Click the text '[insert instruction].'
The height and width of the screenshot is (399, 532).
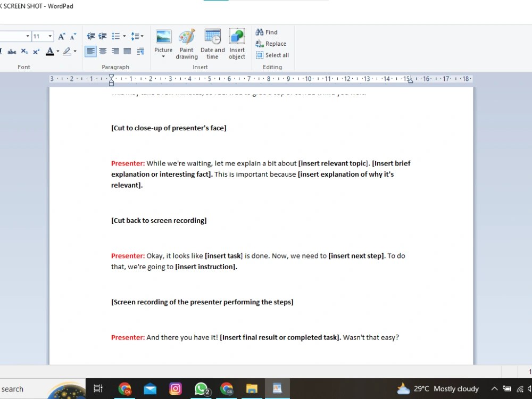[x=206, y=267]
